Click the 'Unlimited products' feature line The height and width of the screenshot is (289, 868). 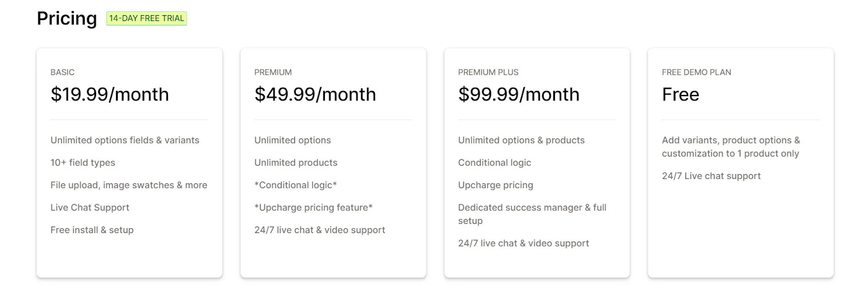pyautogui.click(x=296, y=163)
